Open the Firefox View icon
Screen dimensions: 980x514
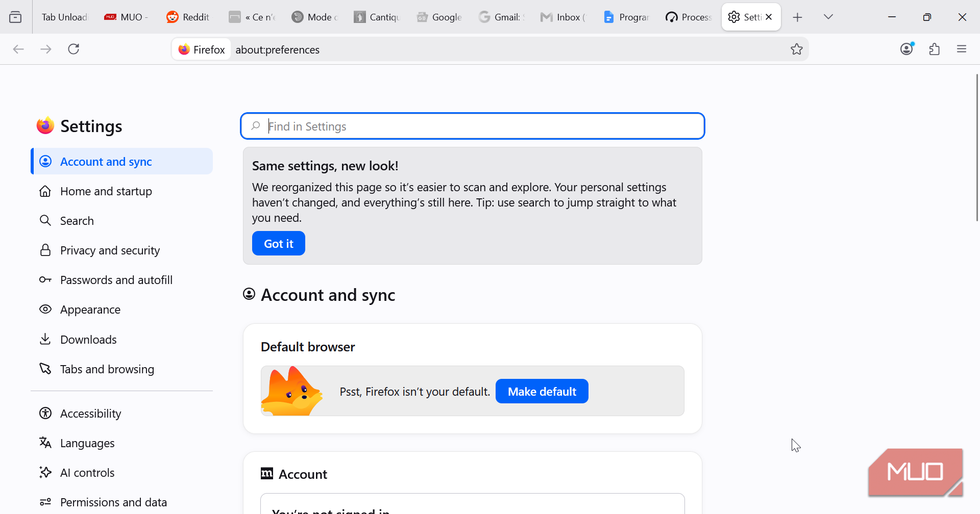(x=15, y=17)
